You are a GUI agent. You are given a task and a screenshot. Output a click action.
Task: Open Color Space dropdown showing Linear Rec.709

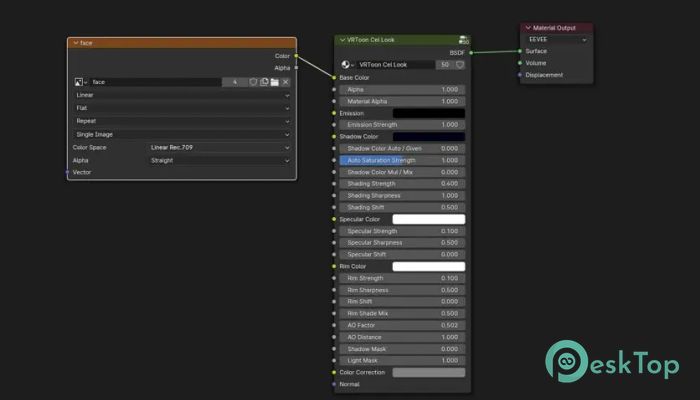tap(219, 147)
